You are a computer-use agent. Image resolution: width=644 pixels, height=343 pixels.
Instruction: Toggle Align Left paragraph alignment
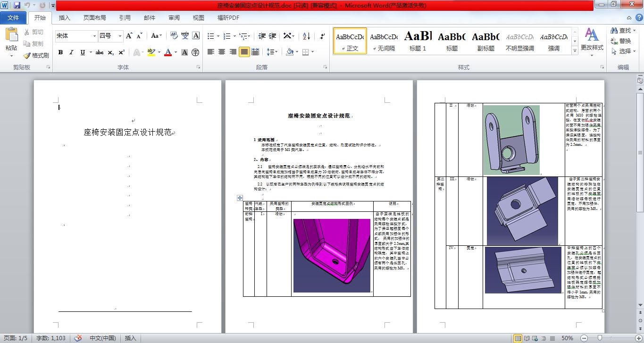[211, 52]
